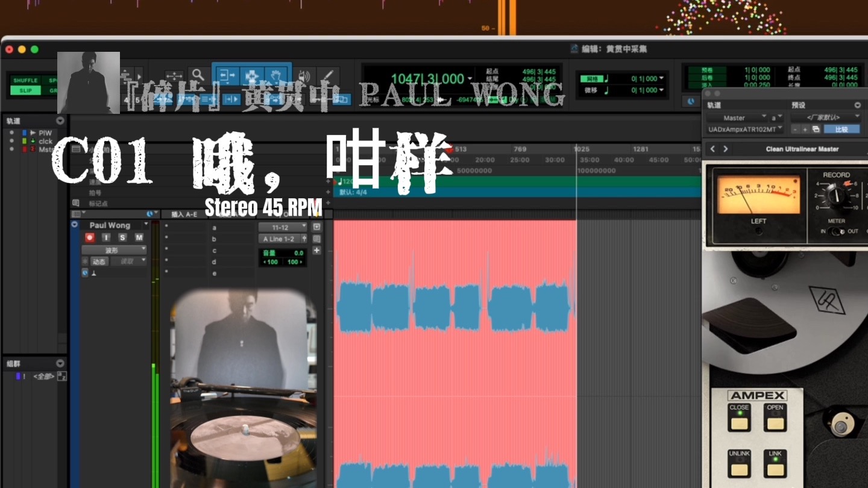Click the Clean Ultralinear Master preset name
The height and width of the screenshot is (488, 868).
[802, 149]
